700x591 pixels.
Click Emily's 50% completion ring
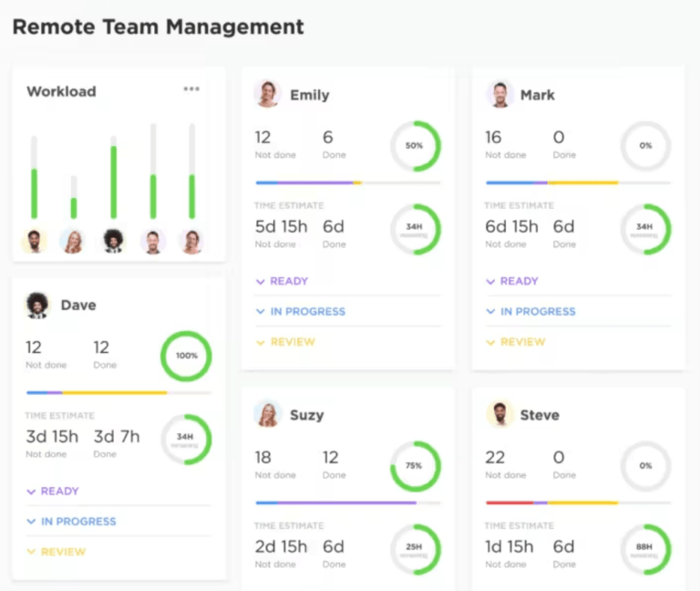[415, 146]
